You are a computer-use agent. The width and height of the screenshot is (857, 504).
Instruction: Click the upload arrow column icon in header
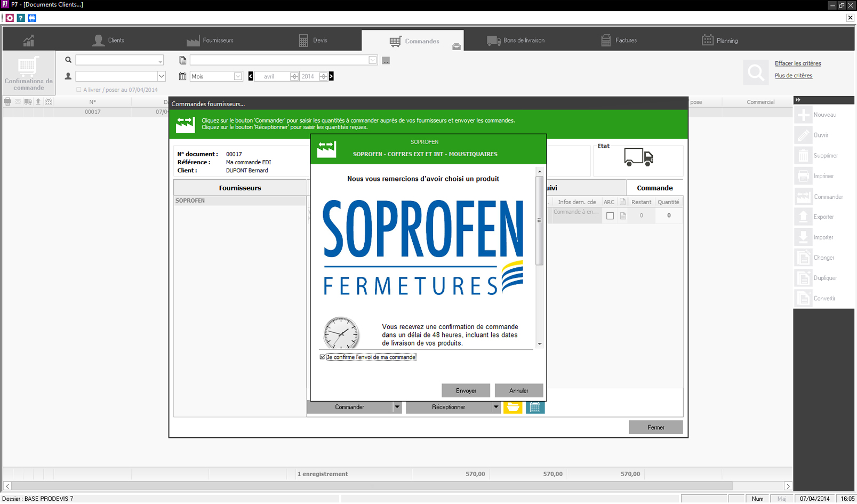pos(38,101)
